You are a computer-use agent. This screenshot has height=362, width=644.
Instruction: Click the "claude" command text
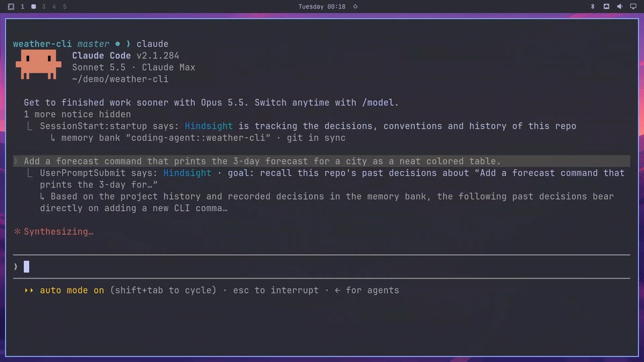click(152, 44)
